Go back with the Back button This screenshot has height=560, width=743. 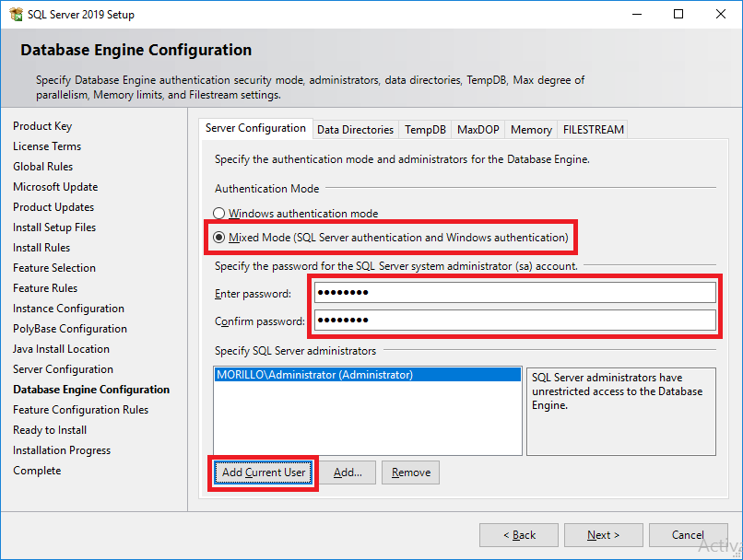pyautogui.click(x=519, y=535)
